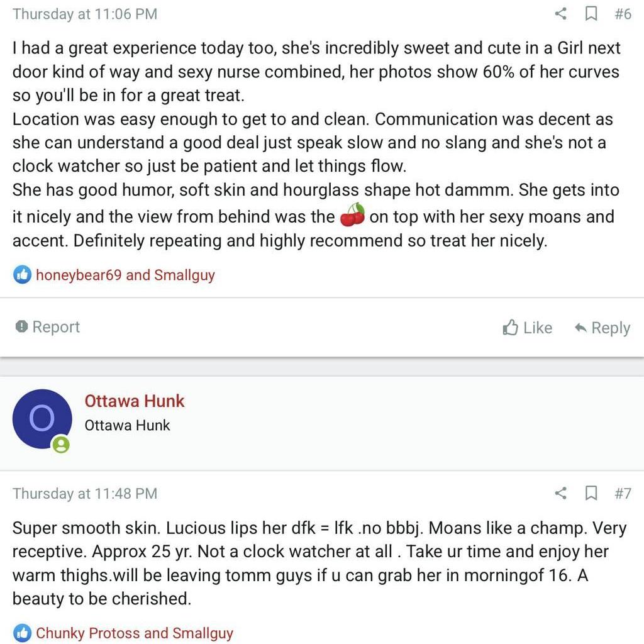Open the honeybear69 profile link
Image resolution: width=644 pixels, height=644 pixels.
pos(79,275)
